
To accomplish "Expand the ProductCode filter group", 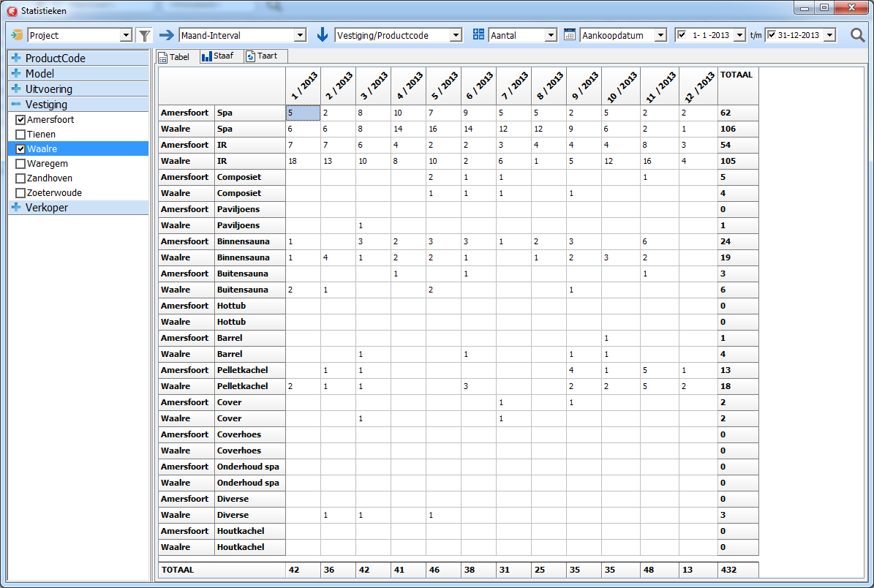I will (x=16, y=59).
